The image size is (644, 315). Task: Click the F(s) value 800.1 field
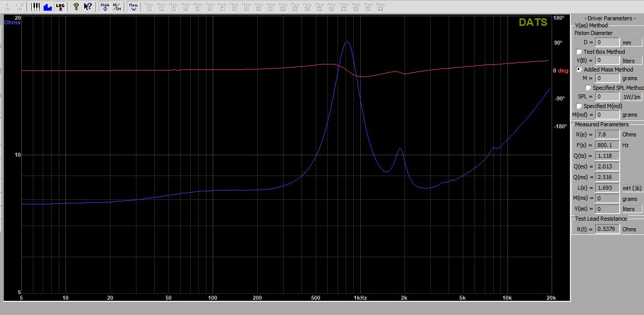[x=607, y=145]
